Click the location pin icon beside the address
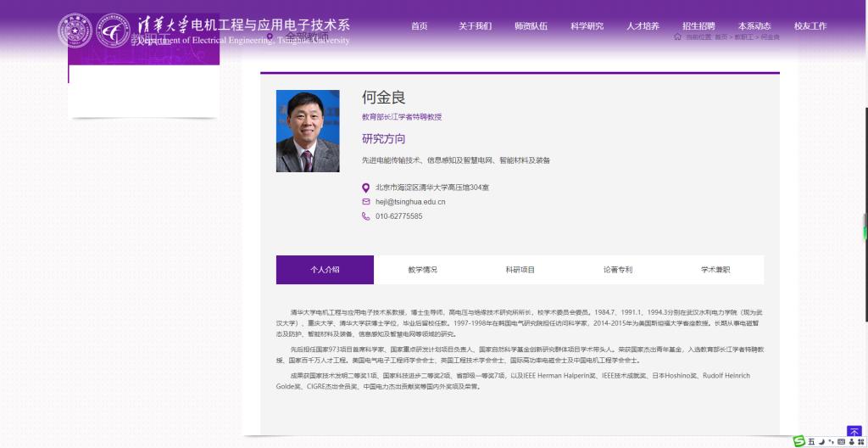The width and height of the screenshot is (868, 448). (365, 188)
